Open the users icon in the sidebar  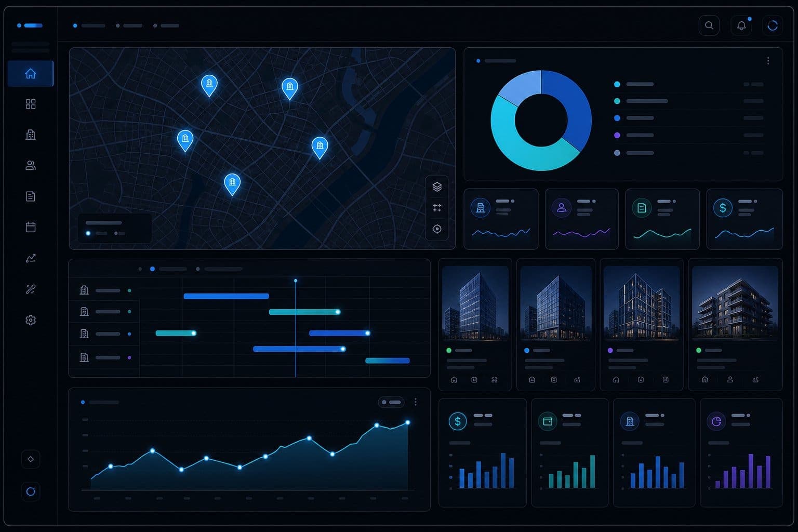pos(31,165)
